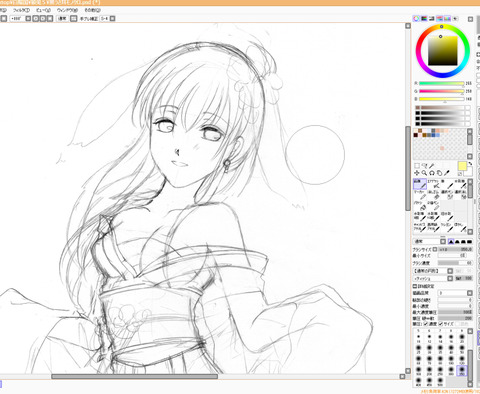Click scroll-down arrow of tool presets list
Screen dimensions: 480x394
click(470, 231)
